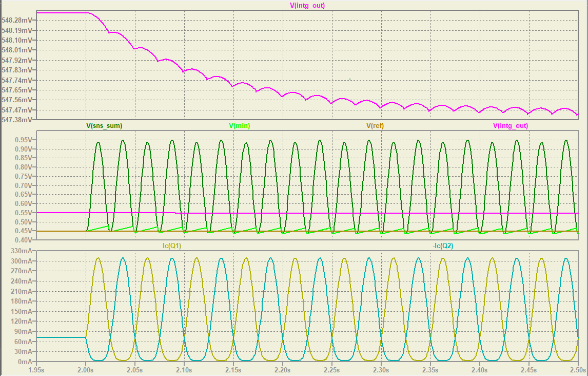Click the 547.65mV y-axis tick label
The height and width of the screenshot is (376, 588).
coord(17,90)
